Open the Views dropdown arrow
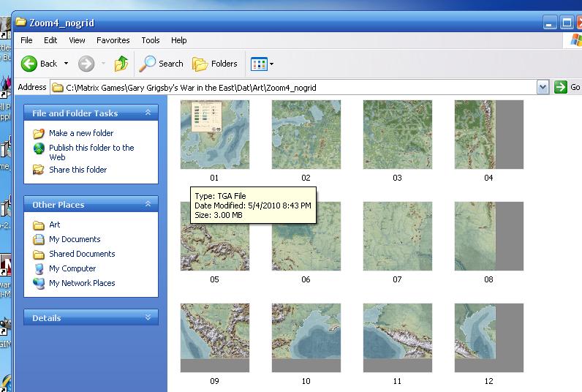The image size is (582, 392). point(272,64)
